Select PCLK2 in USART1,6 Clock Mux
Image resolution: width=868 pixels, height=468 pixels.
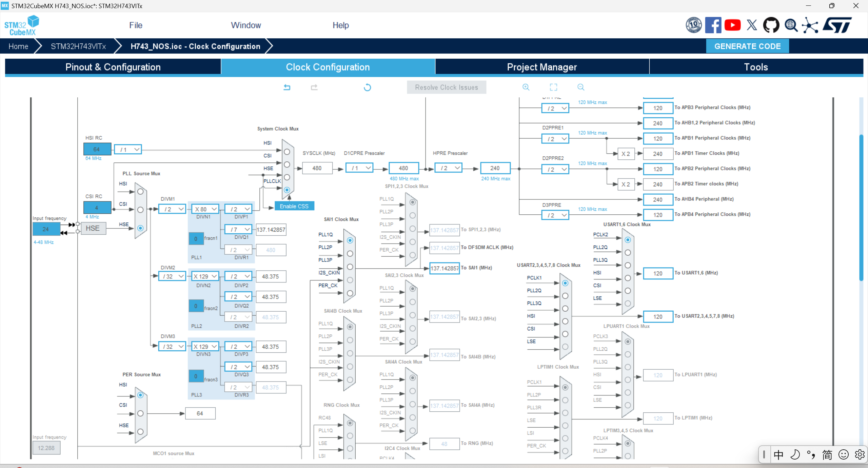(628, 240)
